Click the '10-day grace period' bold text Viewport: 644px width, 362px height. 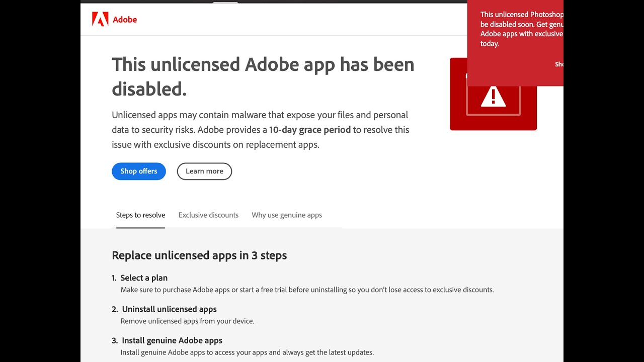click(x=310, y=130)
